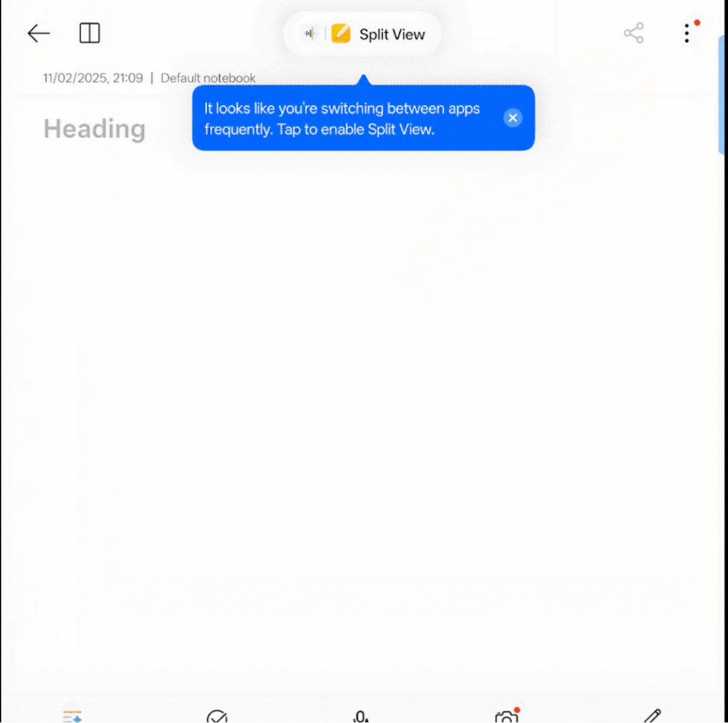Tap the blue Split View suggestion message

342,119
